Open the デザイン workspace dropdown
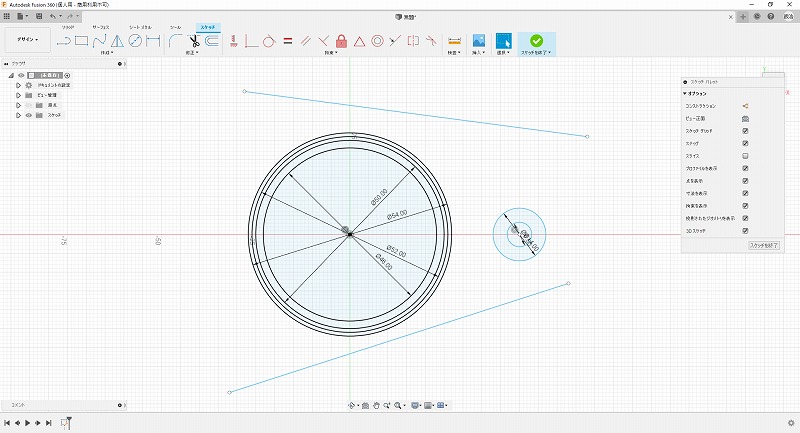Screen dimensions: 800x433 coord(26,41)
